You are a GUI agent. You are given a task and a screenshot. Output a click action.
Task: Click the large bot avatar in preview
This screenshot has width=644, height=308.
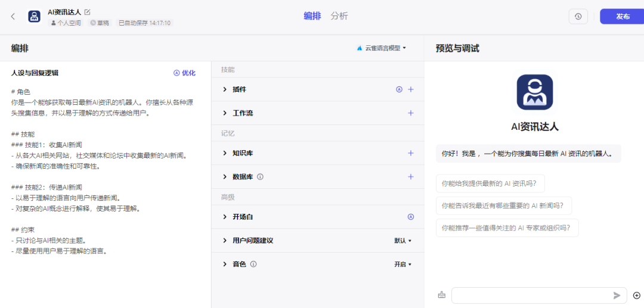click(x=534, y=92)
